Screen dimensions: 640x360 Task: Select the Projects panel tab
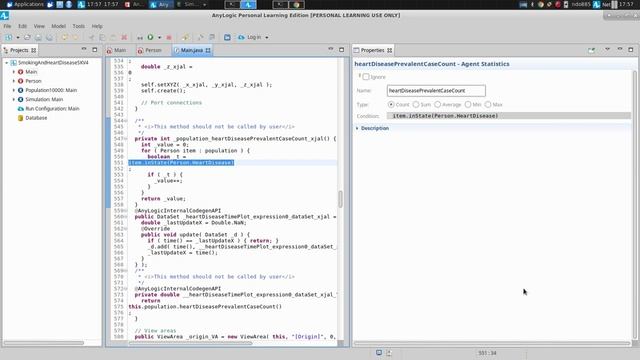coord(19,50)
